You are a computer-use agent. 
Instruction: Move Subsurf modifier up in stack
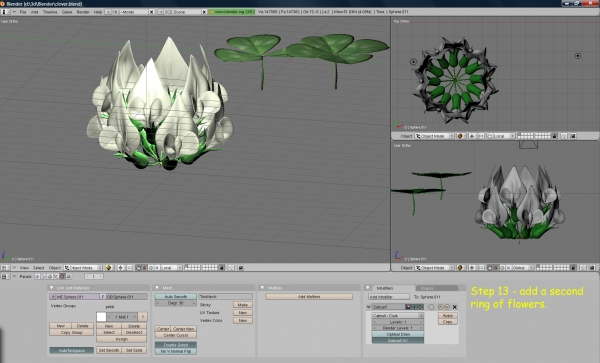[x=440, y=307]
